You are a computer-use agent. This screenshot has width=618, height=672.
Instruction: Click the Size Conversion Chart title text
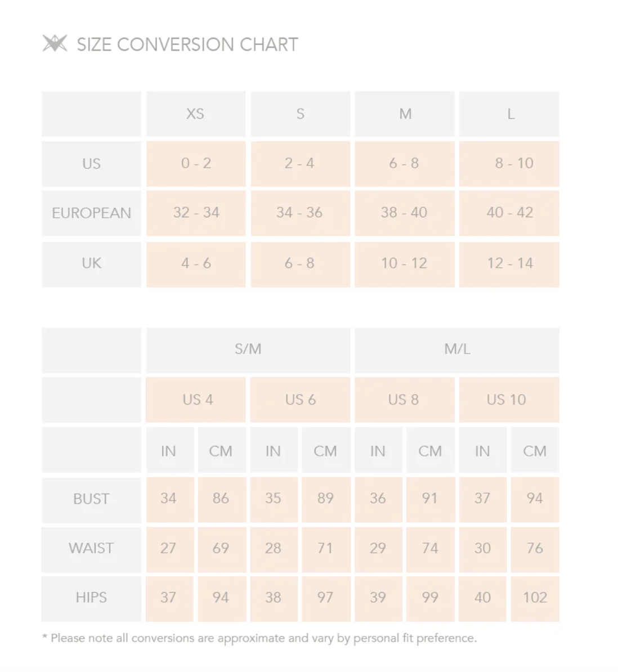click(187, 44)
